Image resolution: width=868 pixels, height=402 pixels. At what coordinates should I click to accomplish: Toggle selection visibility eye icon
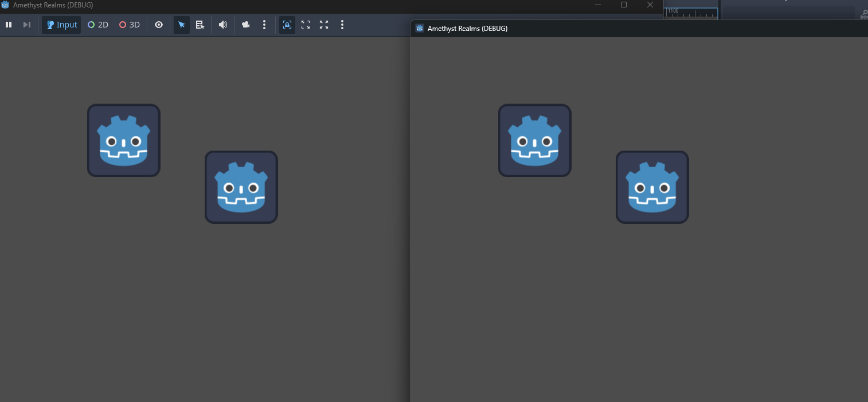(x=159, y=25)
